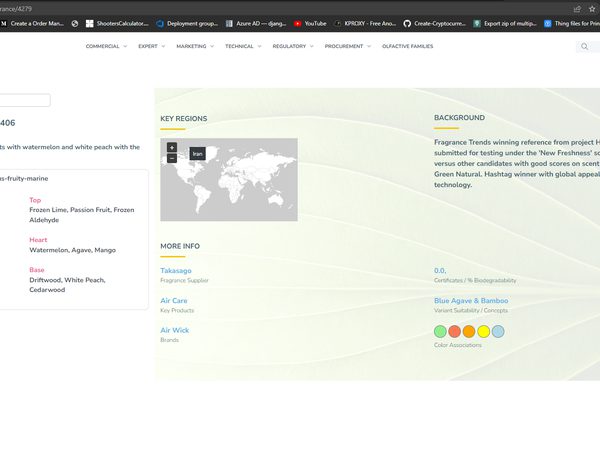Screen dimensions: 600x450
Task: Open KPROXY Free Ano... bookmark
Action: pos(365,23)
